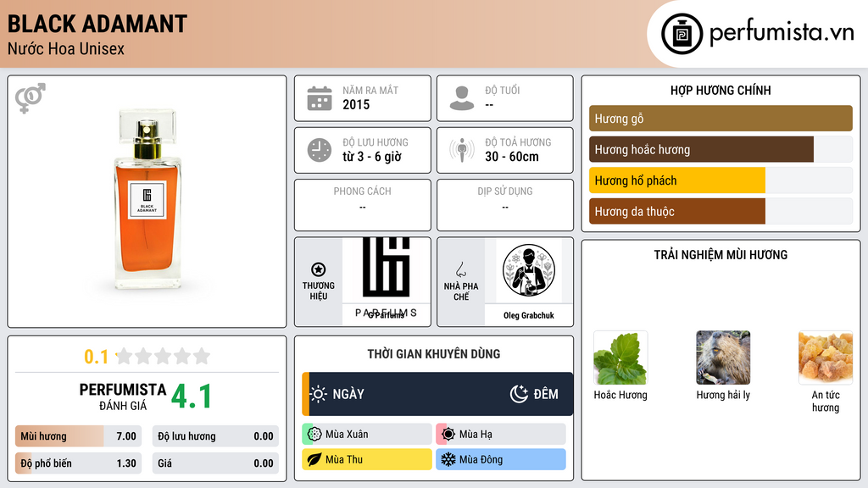This screenshot has height=488, width=868.
Task: Choose the yellow Mùa Thu season tag
Action: point(367,459)
